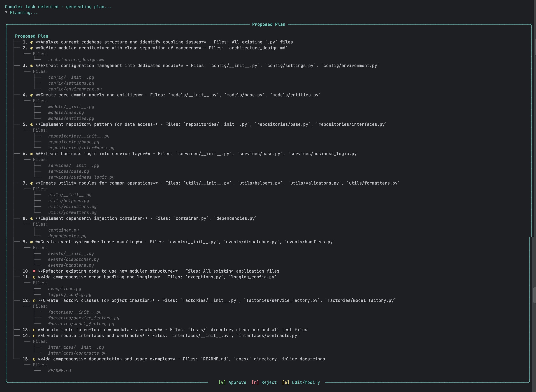Click the status icon beside step 15
Image resolution: width=536 pixels, height=392 pixels.
[34, 359]
